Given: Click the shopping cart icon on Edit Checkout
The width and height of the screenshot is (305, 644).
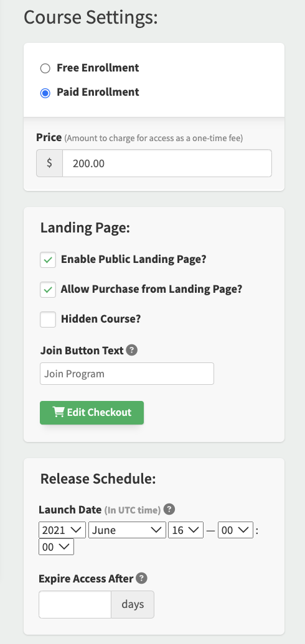Looking at the screenshot, I should [59, 412].
